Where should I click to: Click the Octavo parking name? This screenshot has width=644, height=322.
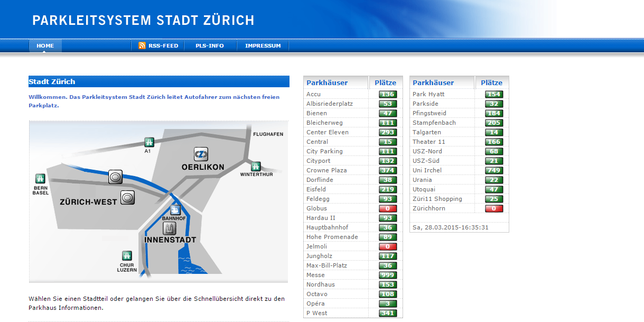click(x=317, y=294)
